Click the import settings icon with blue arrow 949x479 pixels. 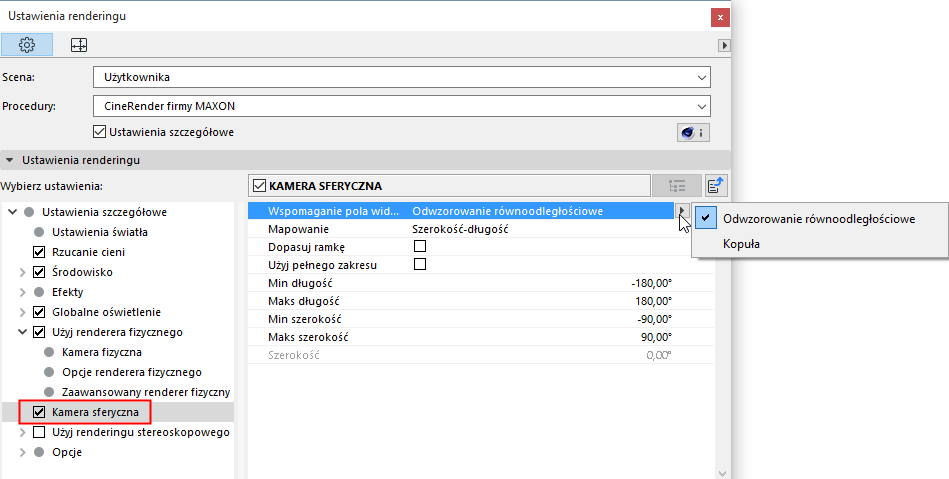coord(717,186)
